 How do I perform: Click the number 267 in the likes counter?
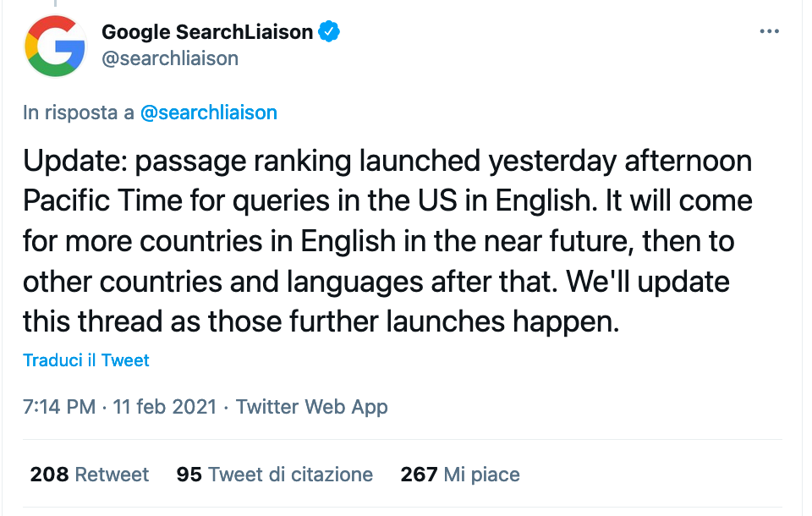[419, 474]
